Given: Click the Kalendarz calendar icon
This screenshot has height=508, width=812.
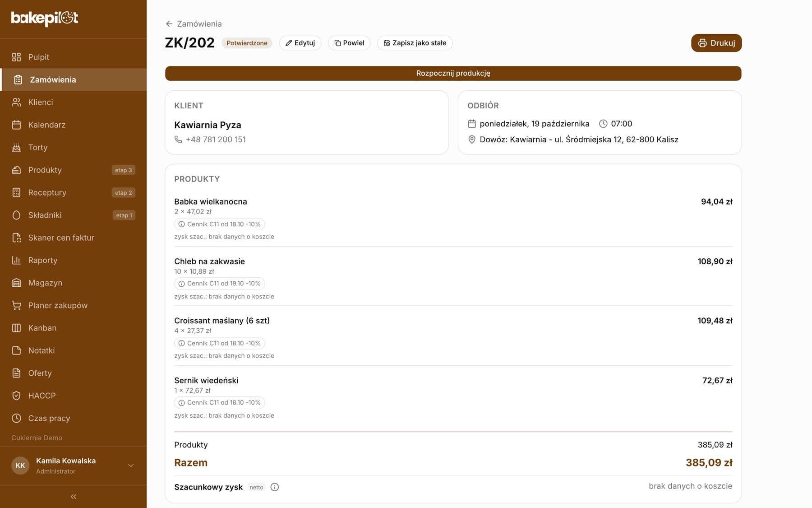Looking at the screenshot, I should 17,125.
